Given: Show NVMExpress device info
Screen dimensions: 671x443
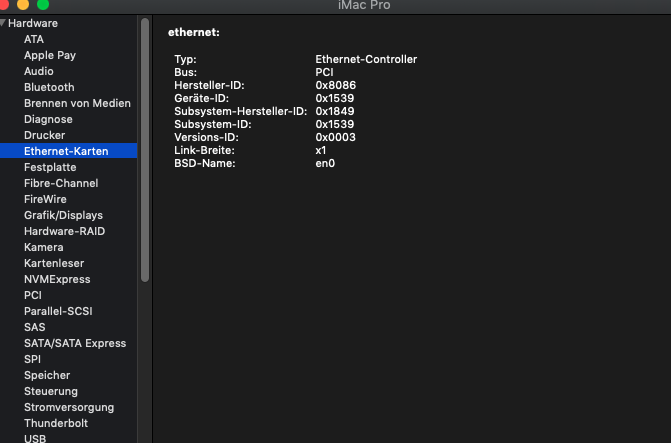Looking at the screenshot, I should tap(57, 279).
